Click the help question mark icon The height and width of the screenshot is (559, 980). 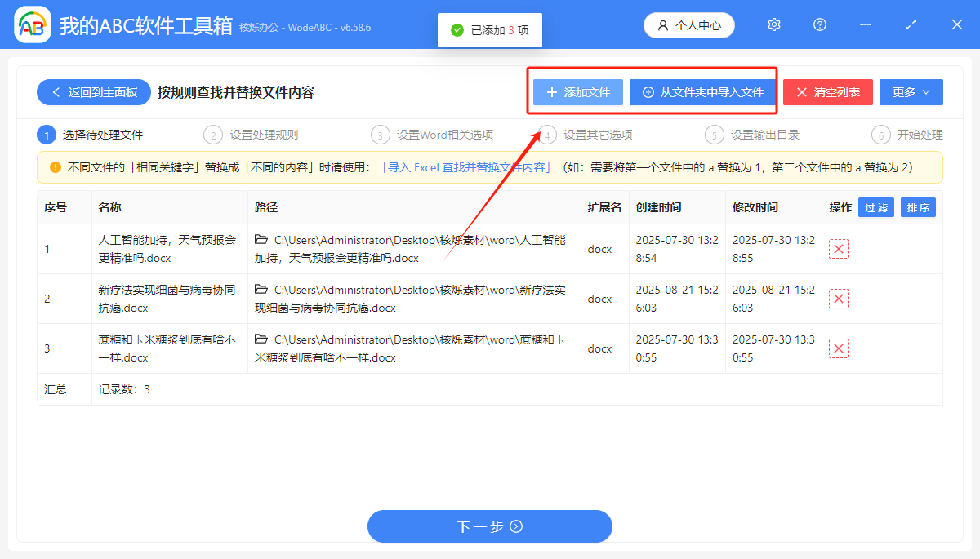coord(819,24)
